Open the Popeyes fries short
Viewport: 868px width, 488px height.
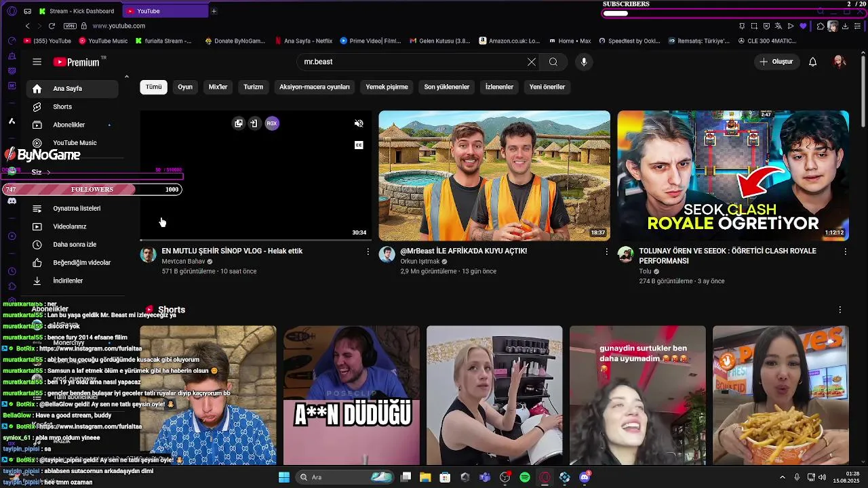pos(781,395)
